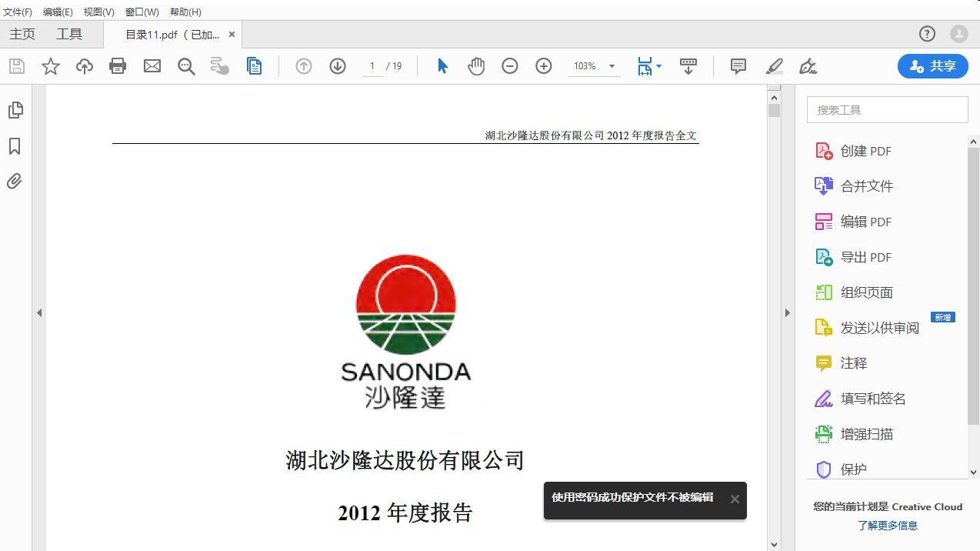Open the 合并文件 tool
The height and width of the screenshot is (551, 980).
(854, 186)
